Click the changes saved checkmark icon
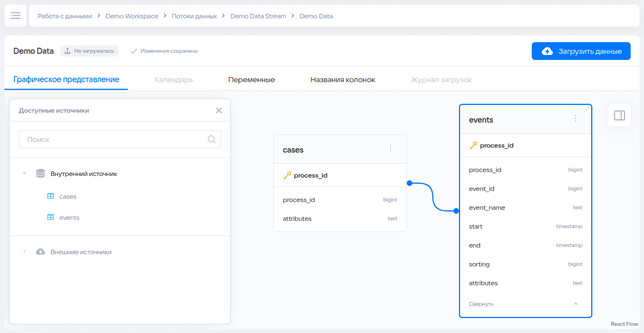 point(133,51)
